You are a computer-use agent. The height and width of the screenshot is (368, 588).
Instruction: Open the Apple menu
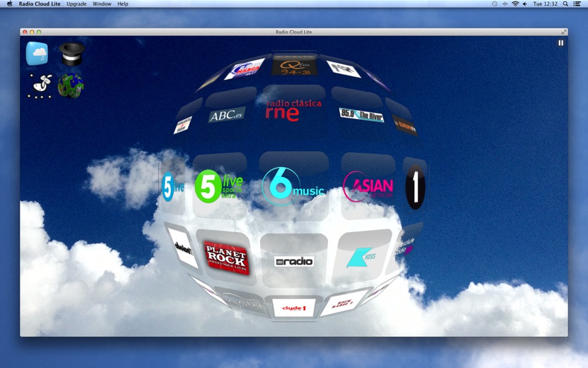click(10, 4)
